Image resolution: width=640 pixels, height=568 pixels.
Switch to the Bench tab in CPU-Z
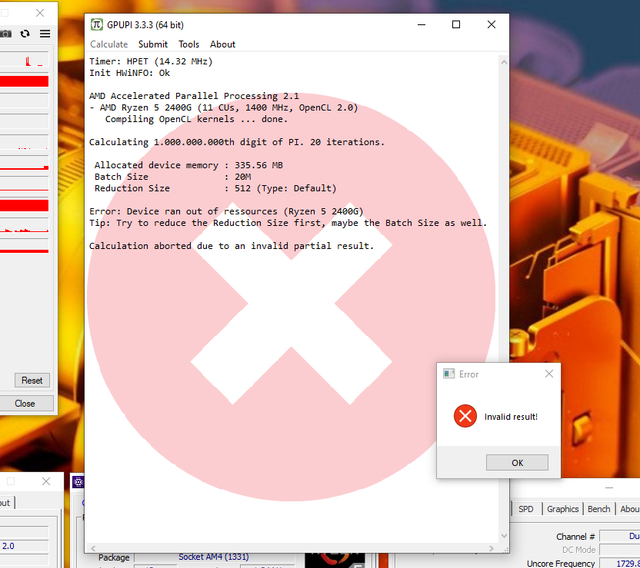pyautogui.click(x=599, y=509)
